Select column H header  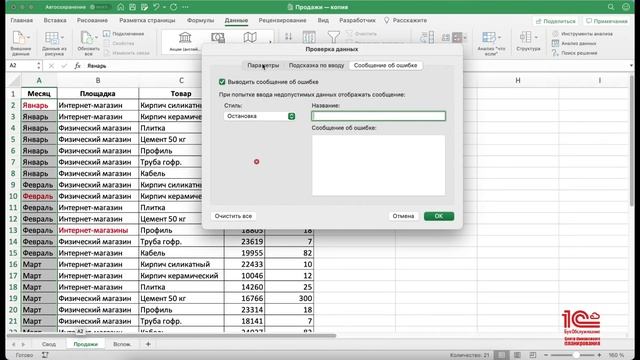pos(518,80)
